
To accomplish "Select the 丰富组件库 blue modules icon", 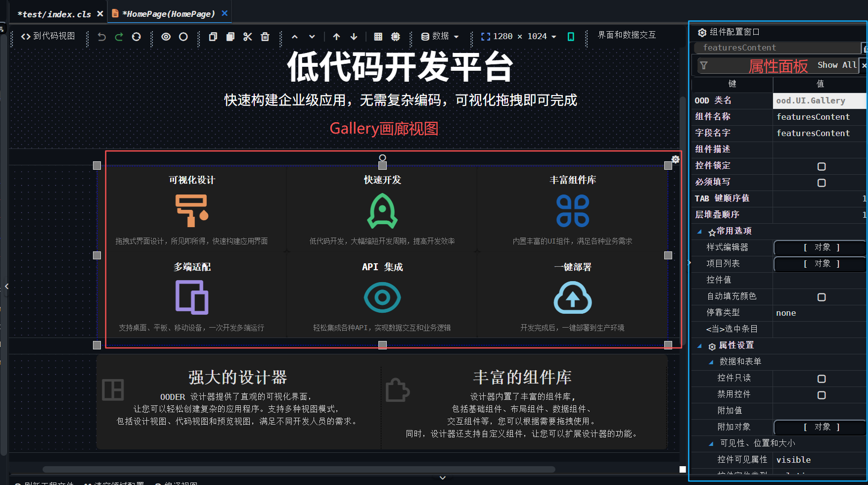I will click(573, 211).
